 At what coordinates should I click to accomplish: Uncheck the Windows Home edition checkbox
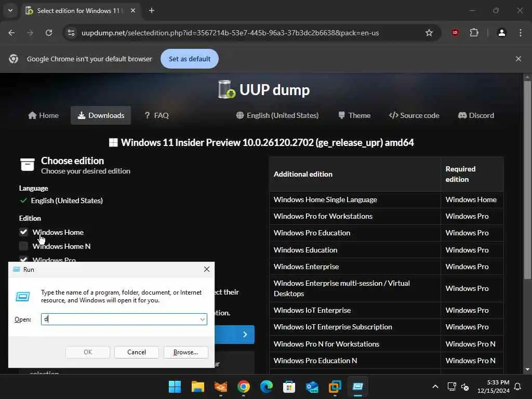coord(23,232)
